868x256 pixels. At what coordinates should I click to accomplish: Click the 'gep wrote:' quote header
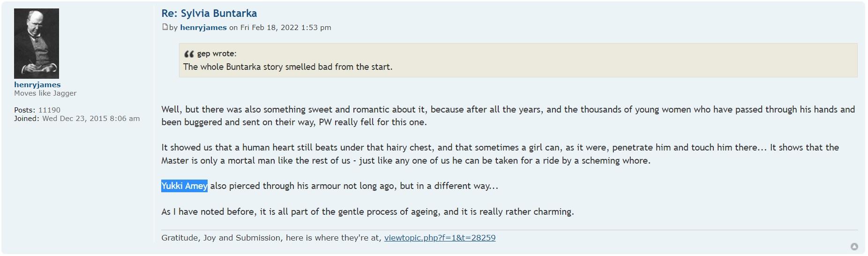(x=217, y=54)
